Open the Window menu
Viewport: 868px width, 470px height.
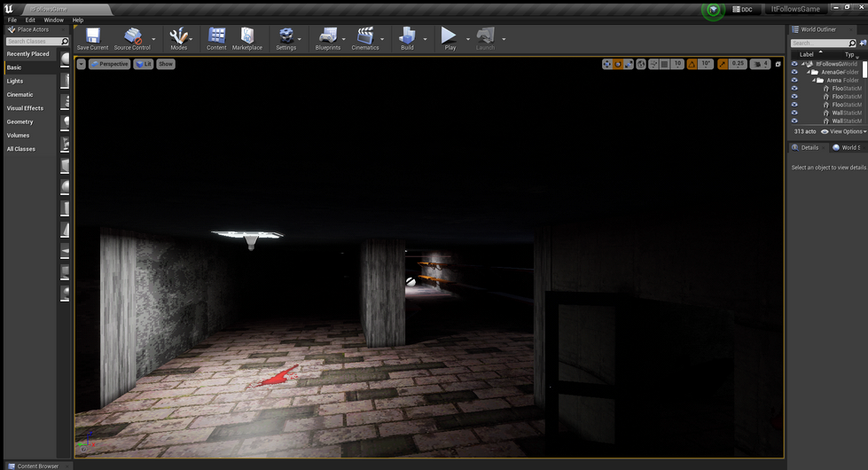(54, 20)
